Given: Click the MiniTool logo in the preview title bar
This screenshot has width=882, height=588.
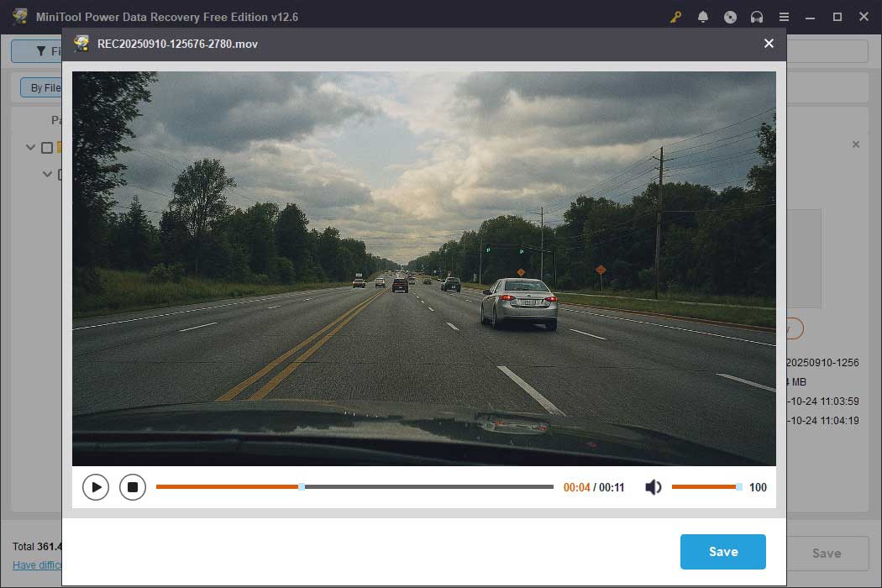Looking at the screenshot, I should (81, 44).
